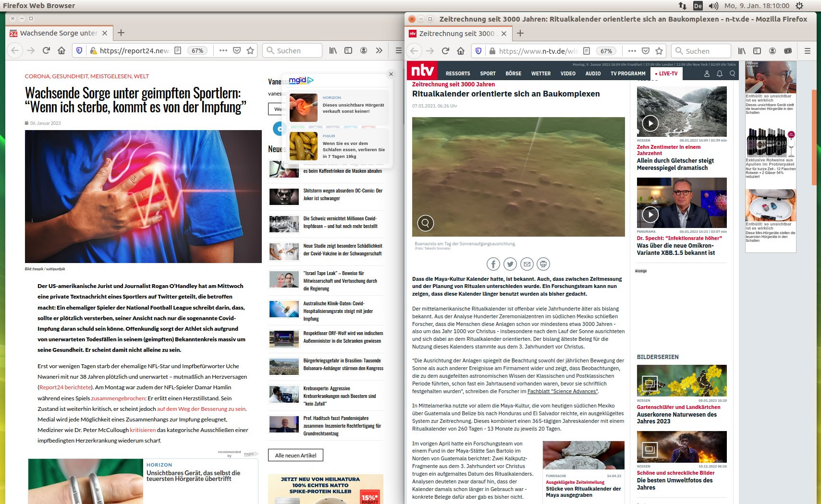Open TV PROGRAMM on n-tv
Viewport: 821px width, 504px height.
(628, 73)
